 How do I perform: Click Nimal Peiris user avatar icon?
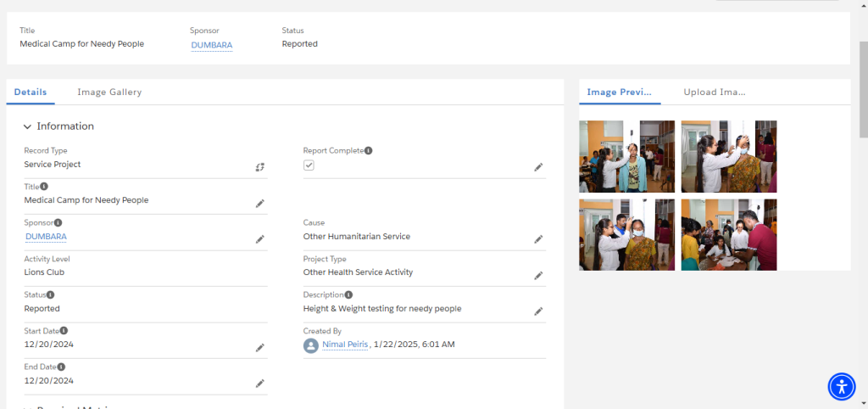(311, 346)
